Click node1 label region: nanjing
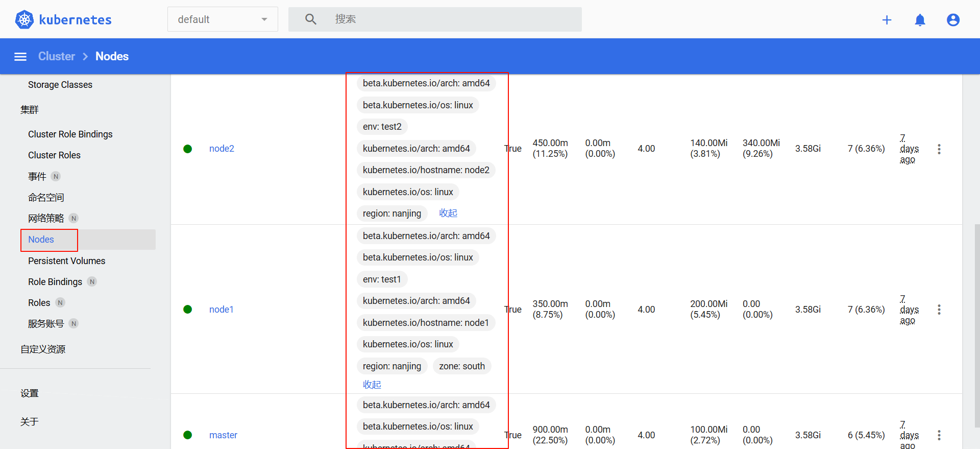The width and height of the screenshot is (980, 449). point(392,366)
